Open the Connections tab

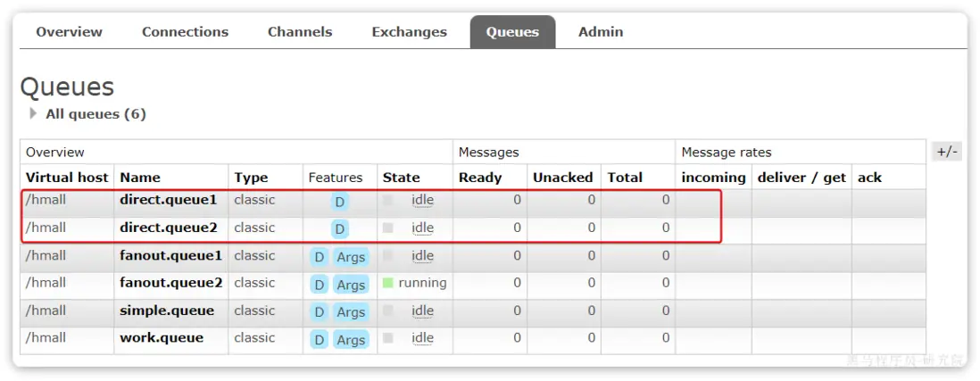(185, 32)
